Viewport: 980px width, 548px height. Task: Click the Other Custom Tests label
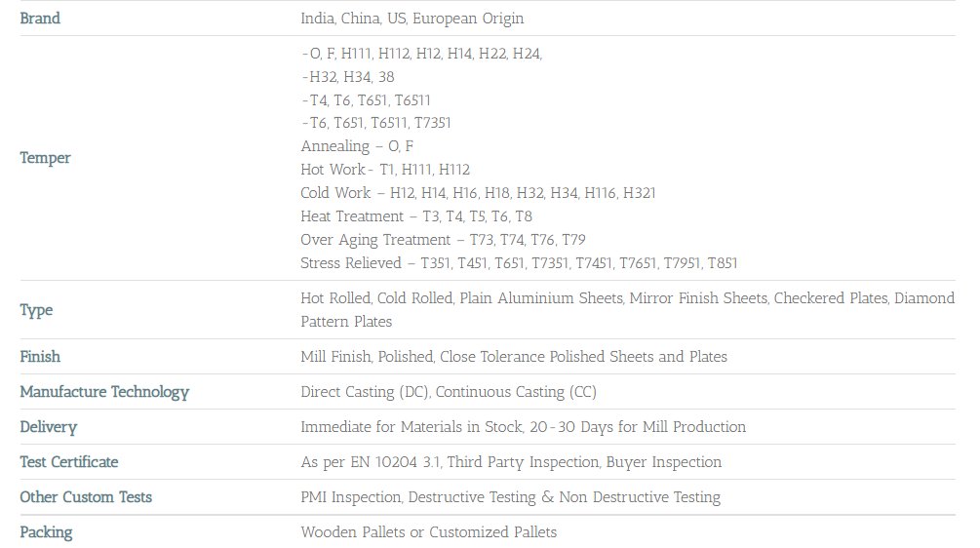(86, 497)
